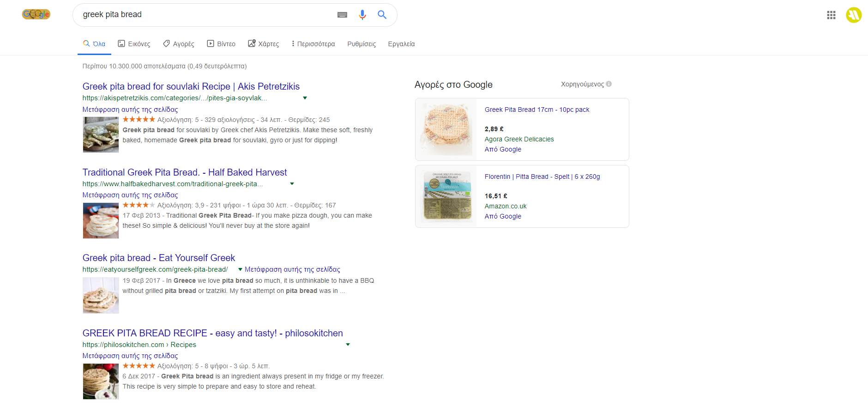Open the Χάρτες maps tab
868x414 pixels.
(x=264, y=44)
